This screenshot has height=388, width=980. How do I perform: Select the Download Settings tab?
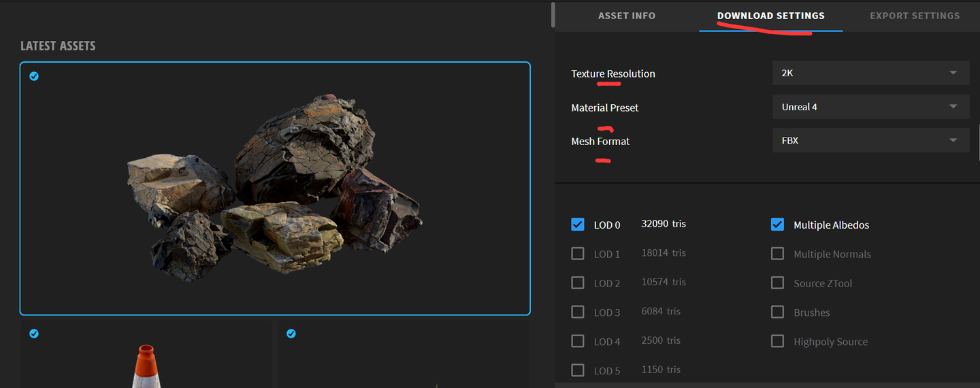[x=770, y=16]
